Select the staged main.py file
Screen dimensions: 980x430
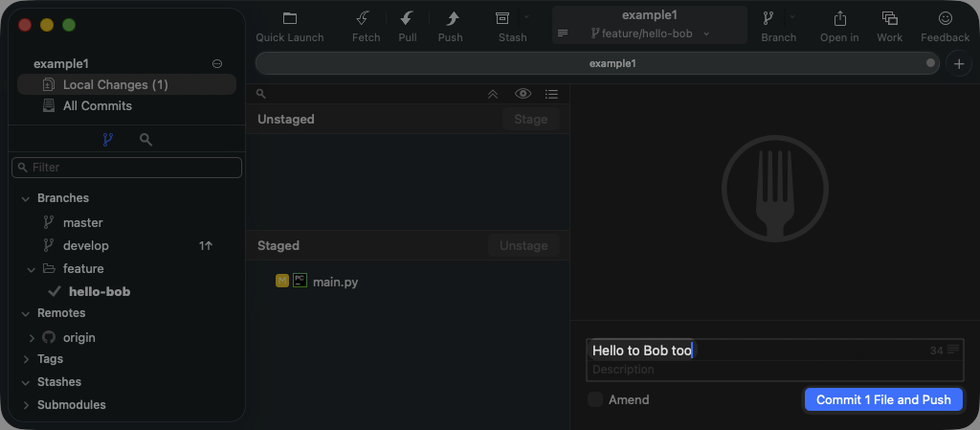(x=335, y=282)
